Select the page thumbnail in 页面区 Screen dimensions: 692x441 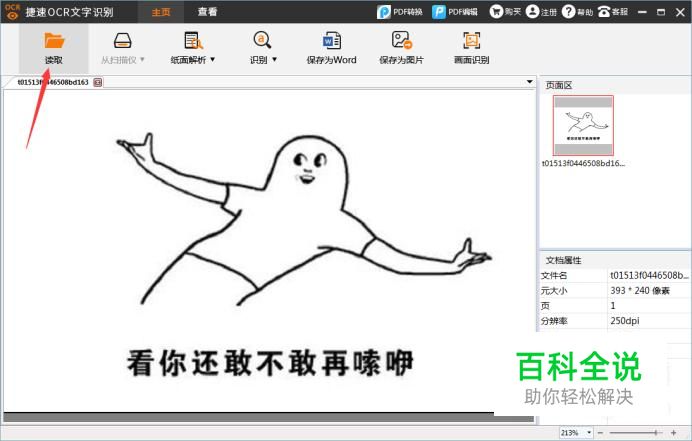pos(583,125)
